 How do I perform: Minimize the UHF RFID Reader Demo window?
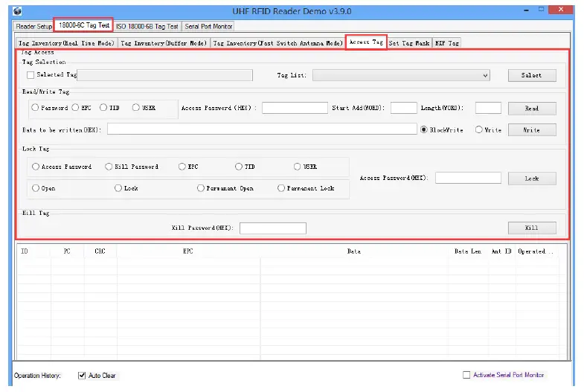point(526,10)
